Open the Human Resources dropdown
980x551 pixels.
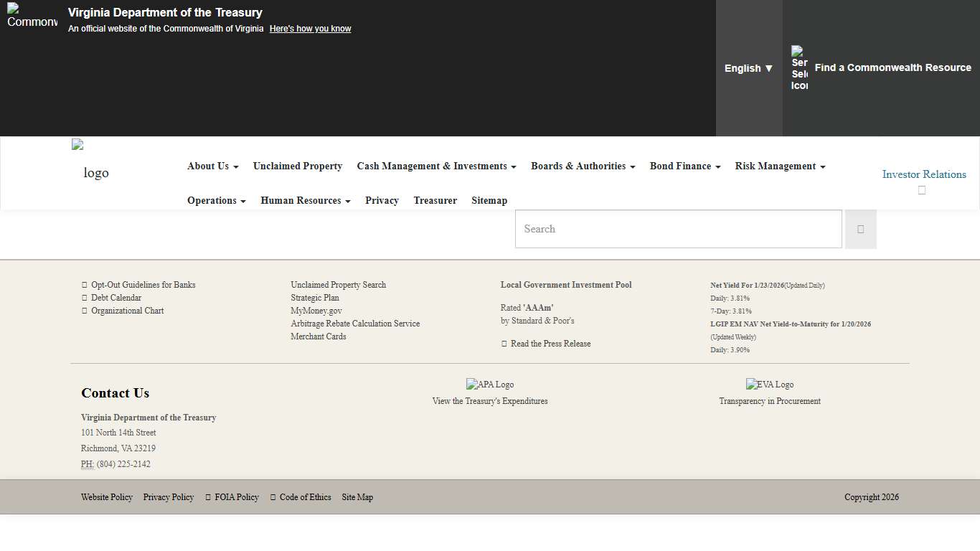305,201
